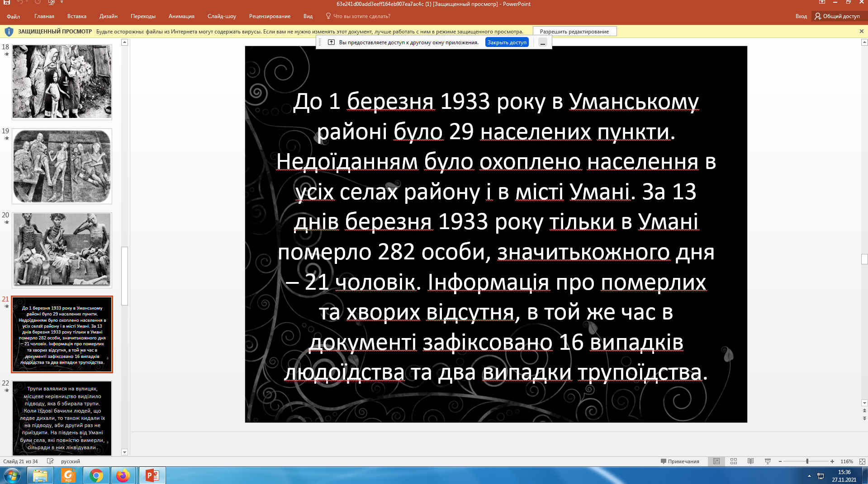Click Разрешить редактирование button
Image resolution: width=868 pixels, height=484 pixels.
coord(574,32)
